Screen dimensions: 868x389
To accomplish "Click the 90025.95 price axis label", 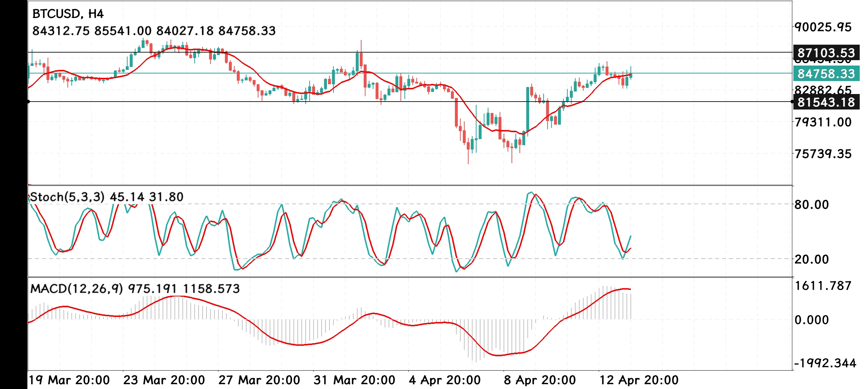I will [823, 27].
